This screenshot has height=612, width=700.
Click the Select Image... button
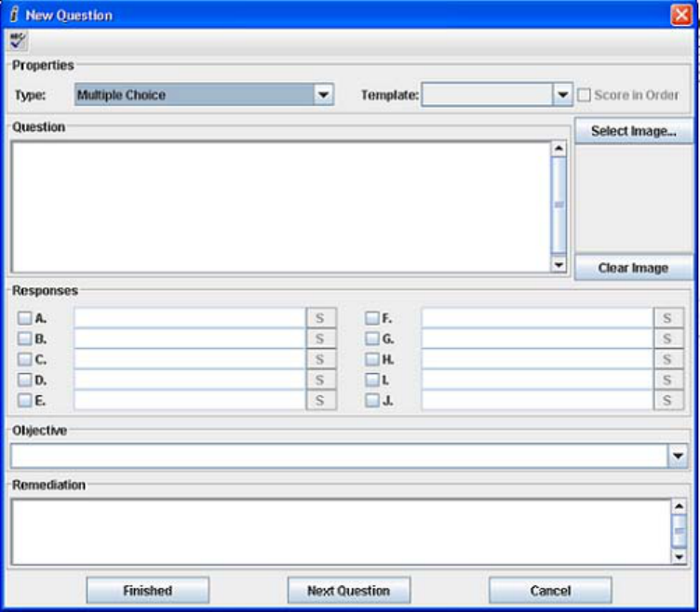[x=634, y=131]
